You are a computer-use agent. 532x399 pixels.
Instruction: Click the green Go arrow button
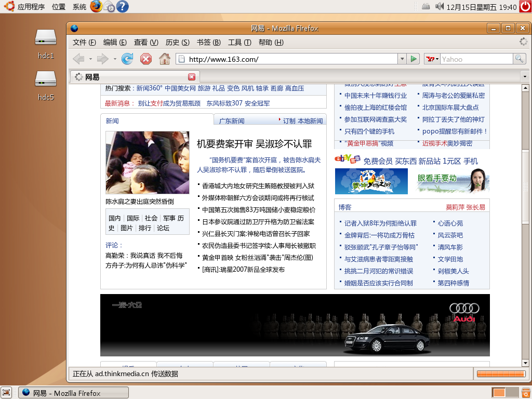tap(413, 59)
